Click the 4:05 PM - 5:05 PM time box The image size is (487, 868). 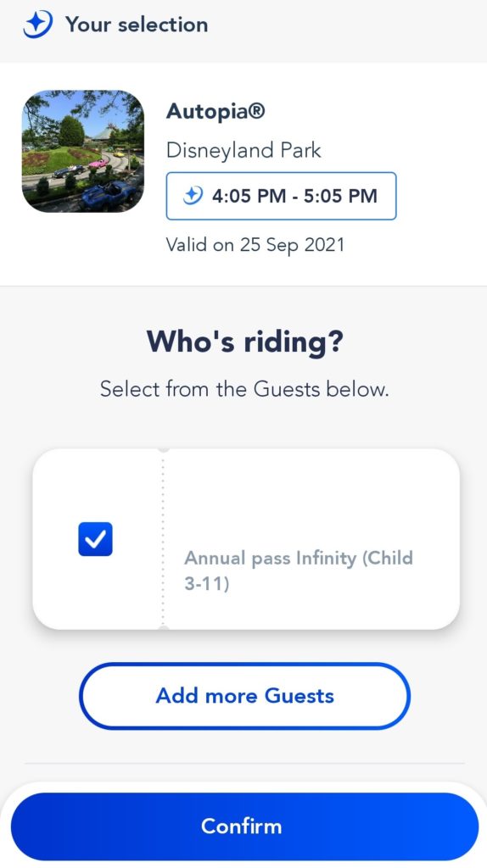[x=281, y=196]
